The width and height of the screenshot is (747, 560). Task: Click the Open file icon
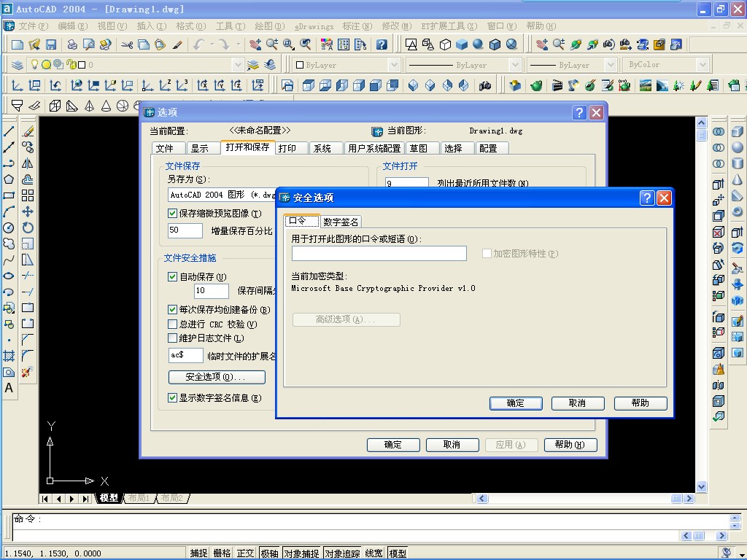[x=34, y=44]
